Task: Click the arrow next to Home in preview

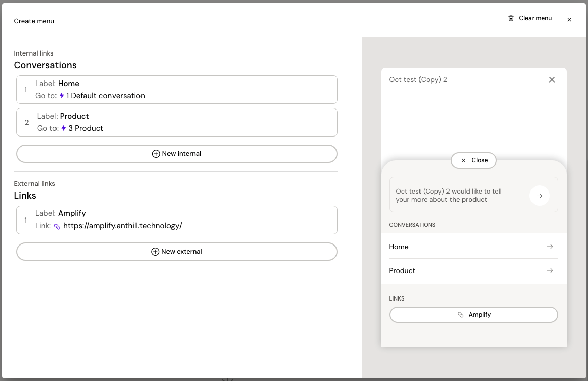Action: (550, 247)
